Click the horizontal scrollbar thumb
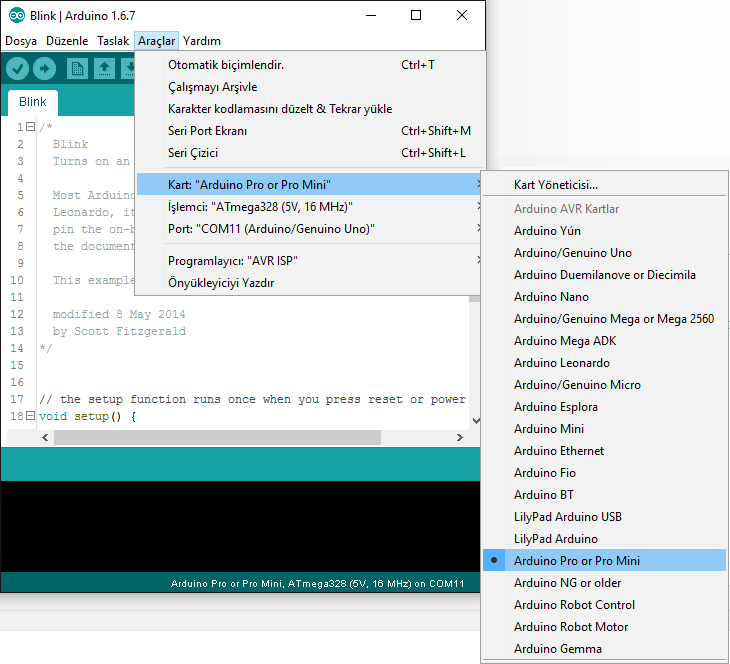The image size is (730, 664). click(217, 437)
